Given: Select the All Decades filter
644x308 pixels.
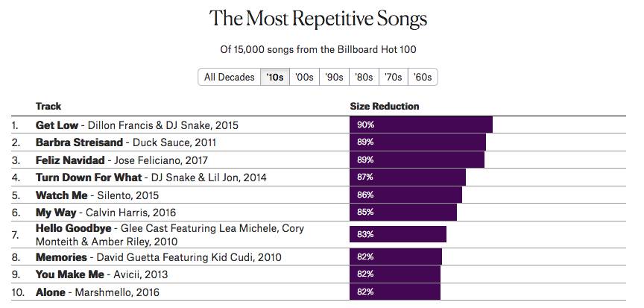Looking at the screenshot, I should click(x=229, y=77).
